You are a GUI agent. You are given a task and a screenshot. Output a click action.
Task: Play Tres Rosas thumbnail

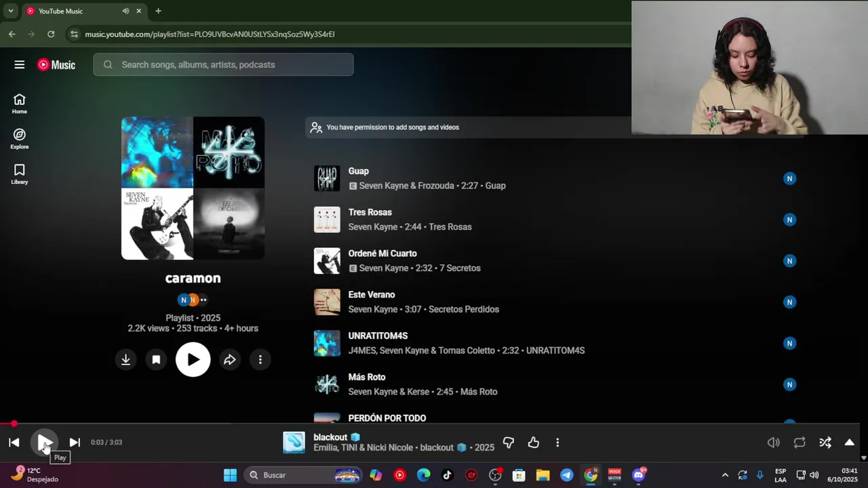click(x=327, y=220)
